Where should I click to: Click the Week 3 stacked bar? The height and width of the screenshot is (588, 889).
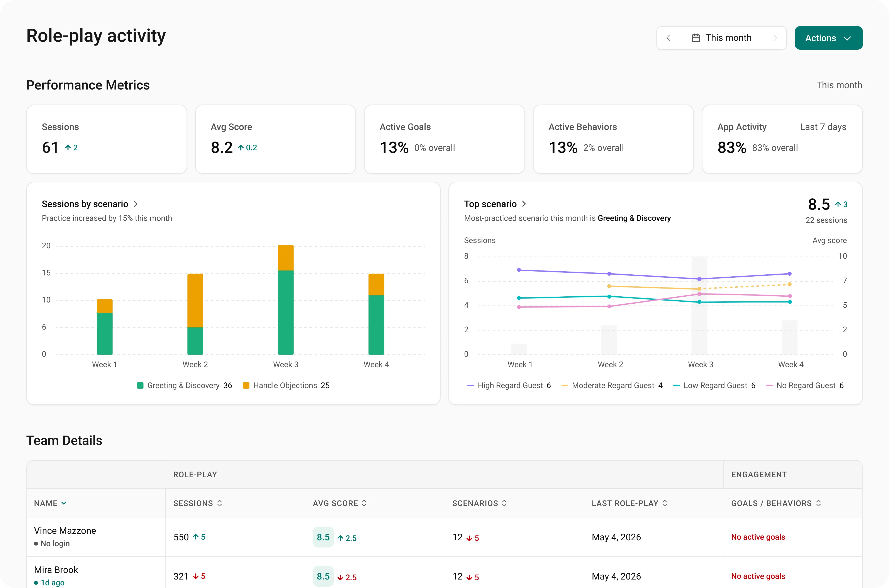286,300
